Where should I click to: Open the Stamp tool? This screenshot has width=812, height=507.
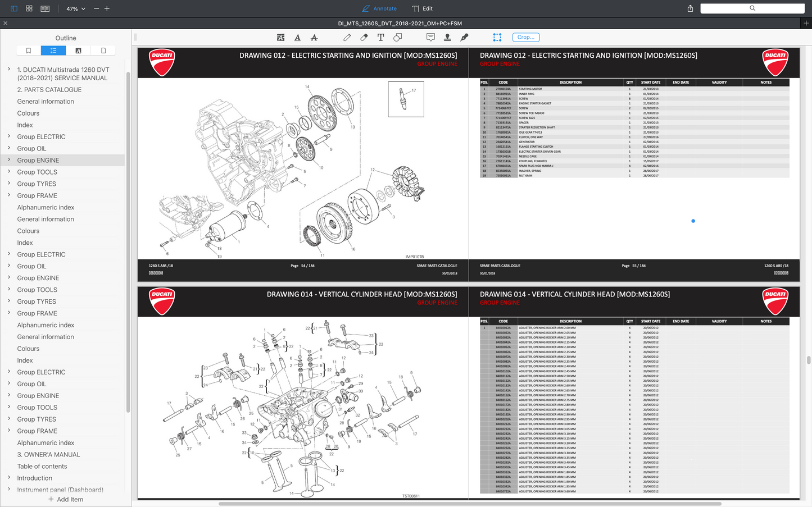[447, 37]
